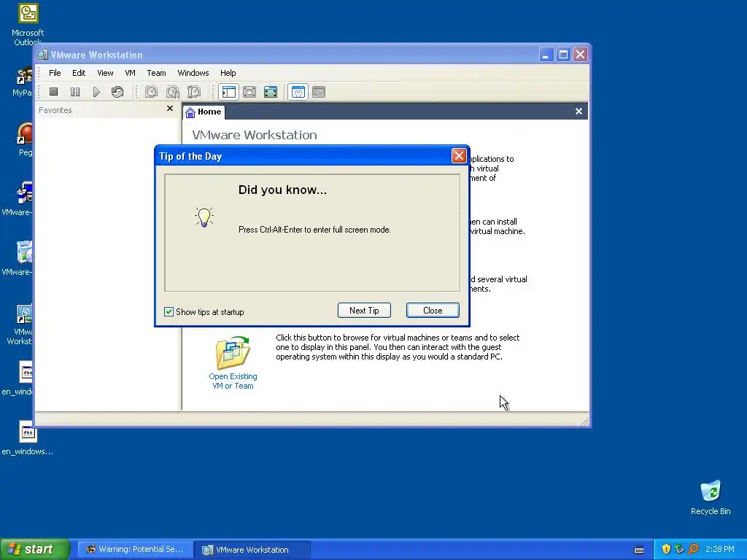Viewport: 747px width, 560px height.
Task: Close the Tip of the Day dialog X
Action: click(x=459, y=156)
